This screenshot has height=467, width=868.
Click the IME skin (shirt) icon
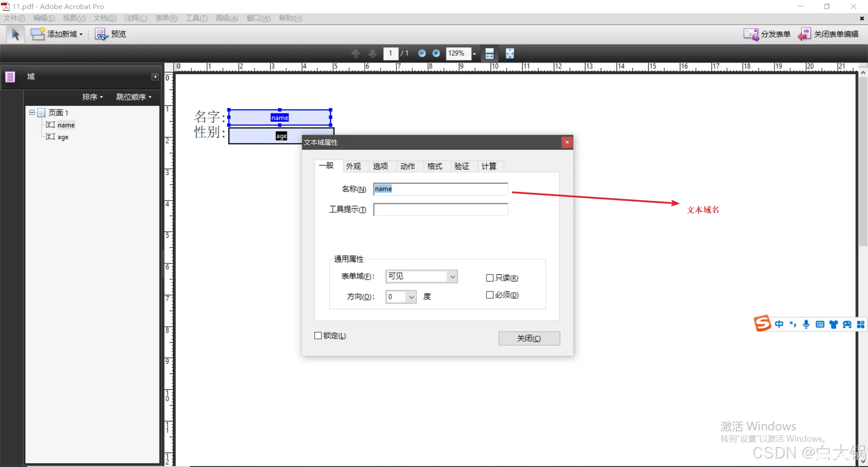click(x=834, y=324)
